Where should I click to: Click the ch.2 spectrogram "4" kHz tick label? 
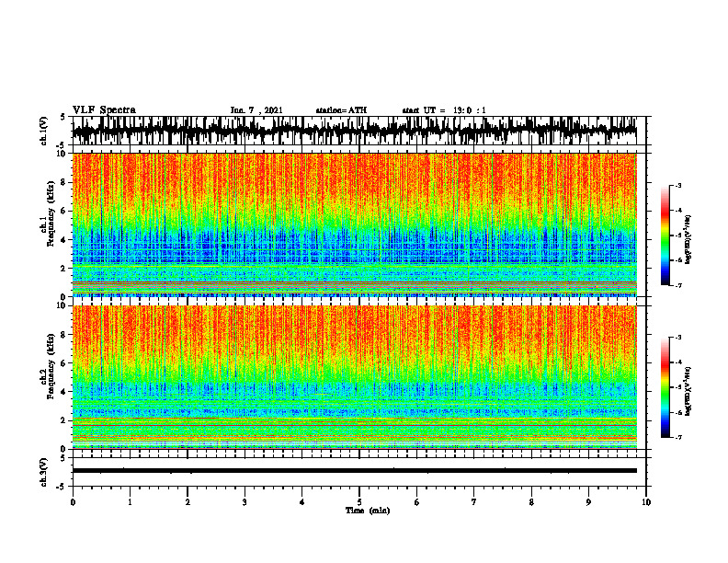pyautogui.click(x=64, y=392)
